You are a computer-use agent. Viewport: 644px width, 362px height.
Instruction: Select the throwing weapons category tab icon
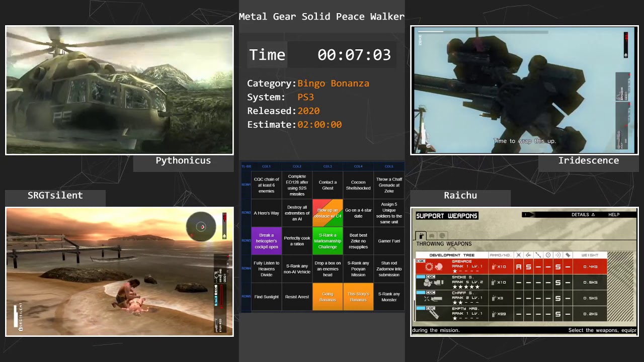point(421,235)
